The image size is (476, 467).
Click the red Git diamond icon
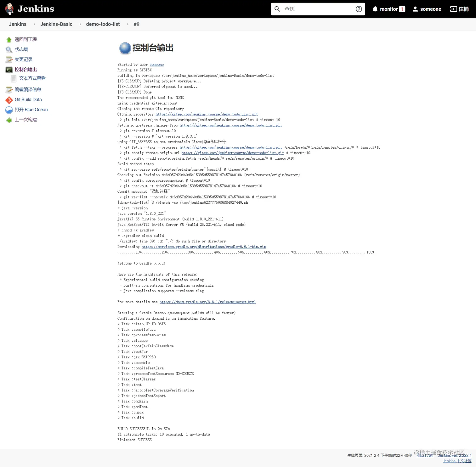[9, 100]
